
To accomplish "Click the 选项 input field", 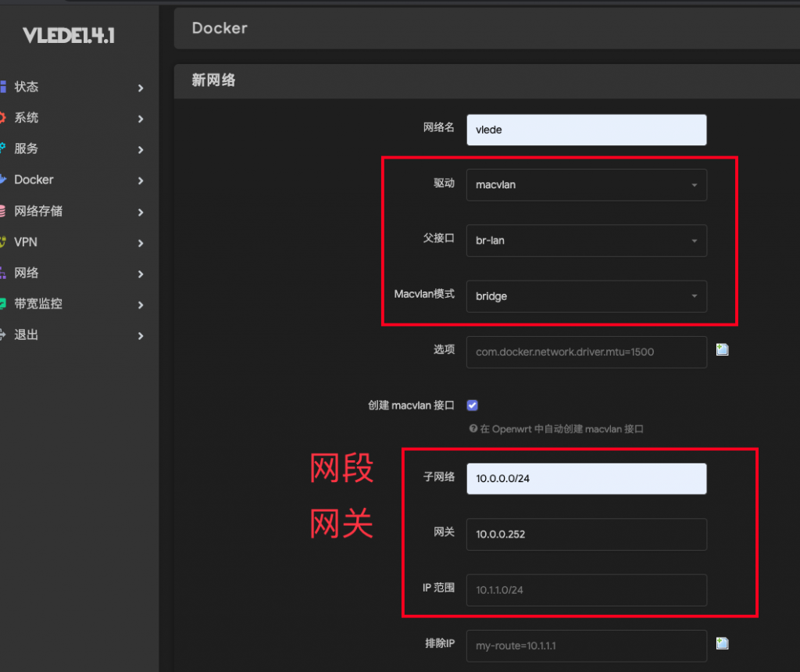I will pos(587,352).
